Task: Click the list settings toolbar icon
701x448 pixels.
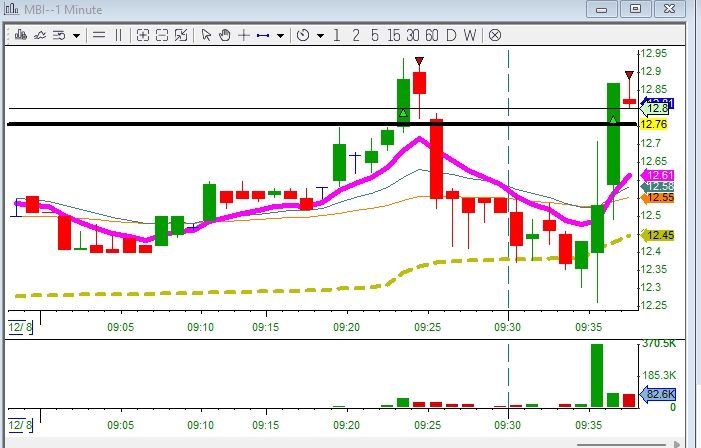Action: (59, 35)
